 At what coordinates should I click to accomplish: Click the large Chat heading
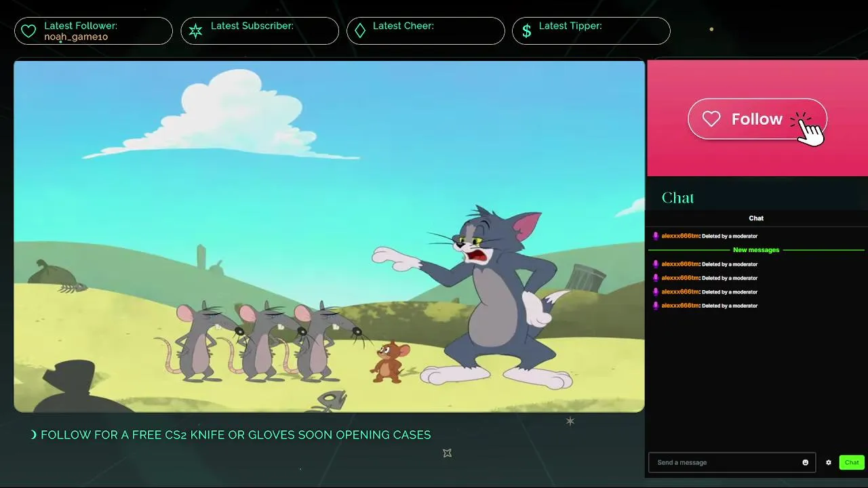678,198
